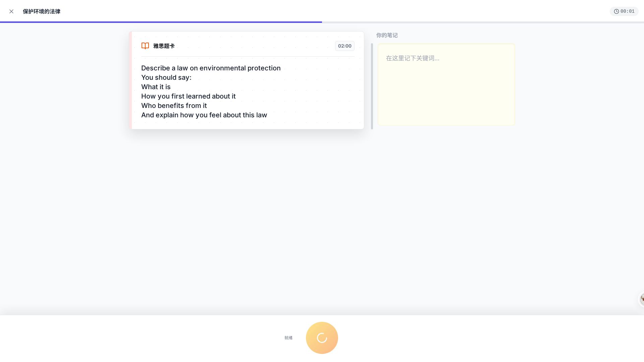Click the round orange record button

[x=322, y=338]
